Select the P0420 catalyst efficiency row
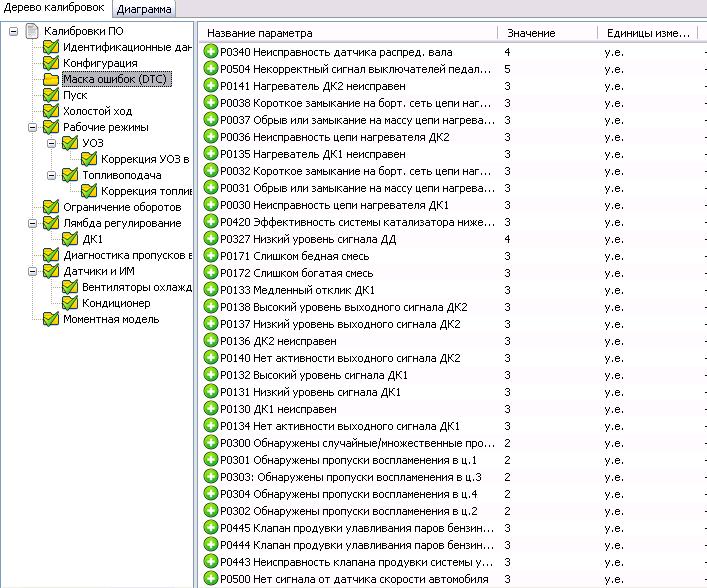 (x=348, y=222)
